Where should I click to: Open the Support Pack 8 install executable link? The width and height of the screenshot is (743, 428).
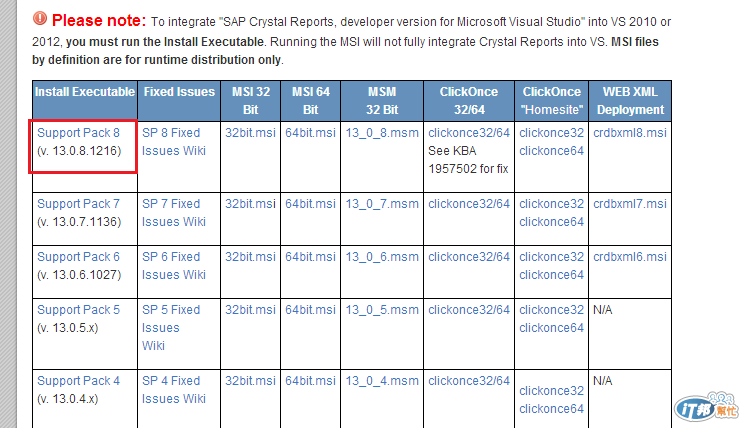(78, 133)
